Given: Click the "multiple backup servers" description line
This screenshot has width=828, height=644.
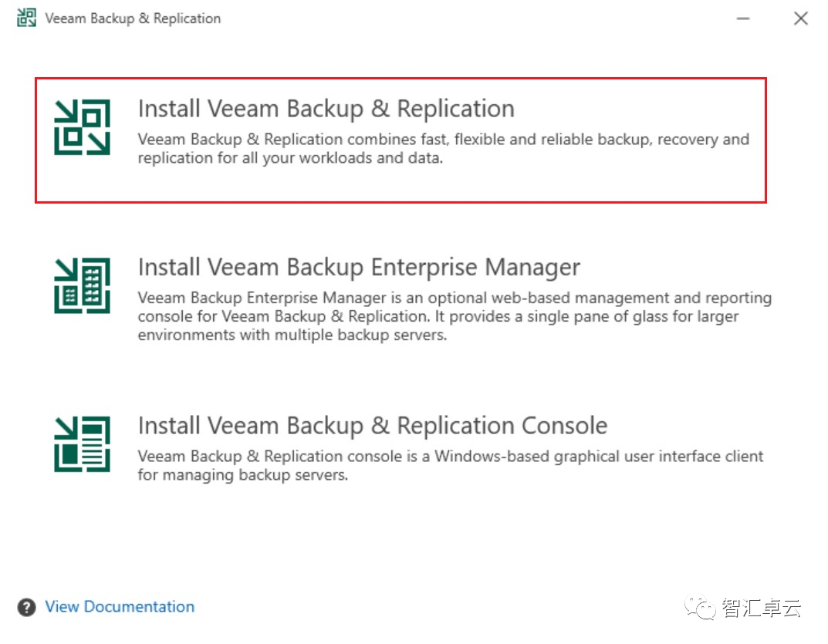Looking at the screenshot, I should coord(292,335).
